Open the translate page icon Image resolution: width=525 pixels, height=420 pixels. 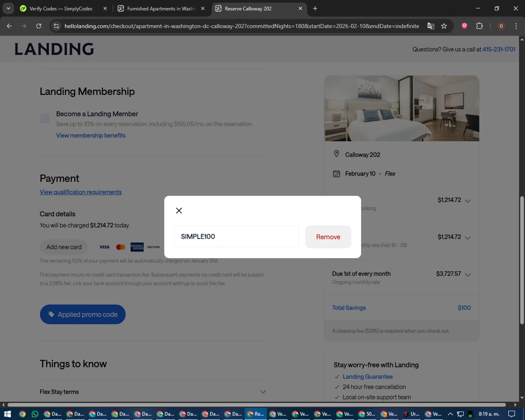click(431, 26)
